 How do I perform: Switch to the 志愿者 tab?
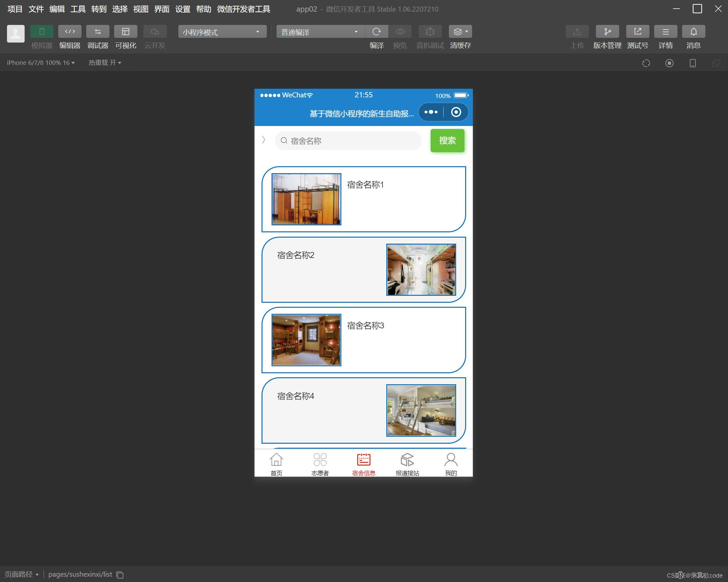click(320, 464)
